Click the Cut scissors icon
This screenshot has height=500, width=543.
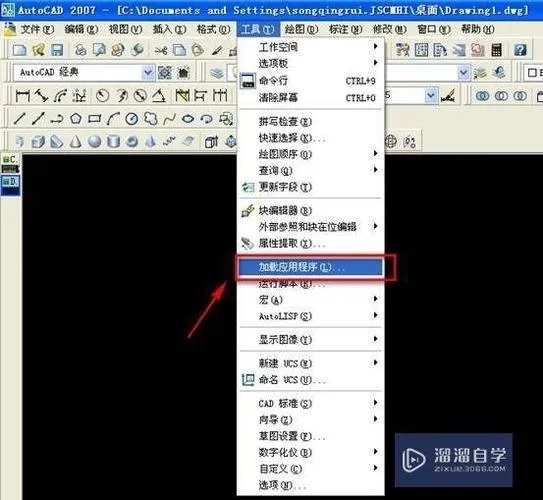pyautogui.click(x=161, y=51)
